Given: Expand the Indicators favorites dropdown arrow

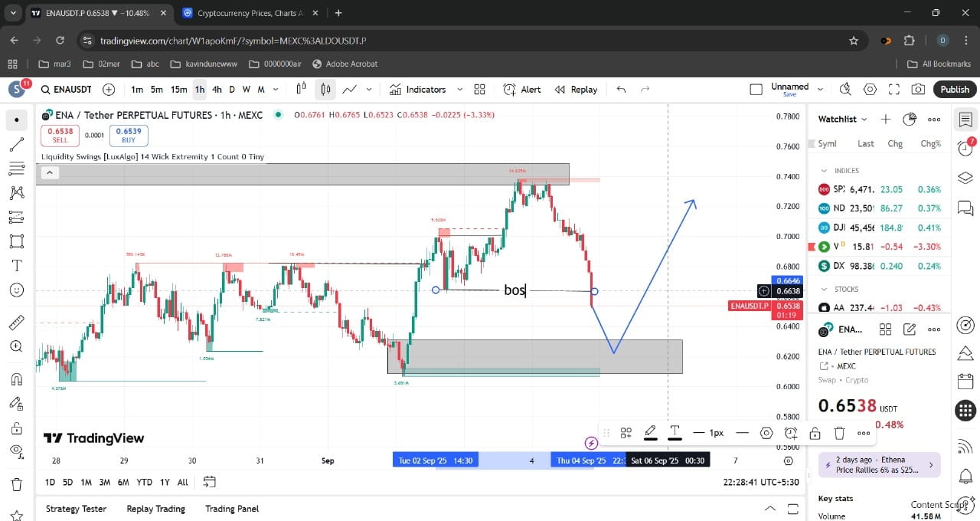Looking at the screenshot, I should (x=460, y=90).
